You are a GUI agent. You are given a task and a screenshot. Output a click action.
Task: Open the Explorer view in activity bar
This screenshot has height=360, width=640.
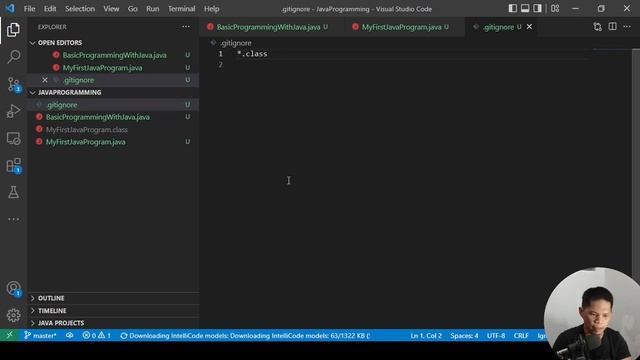click(x=13, y=30)
